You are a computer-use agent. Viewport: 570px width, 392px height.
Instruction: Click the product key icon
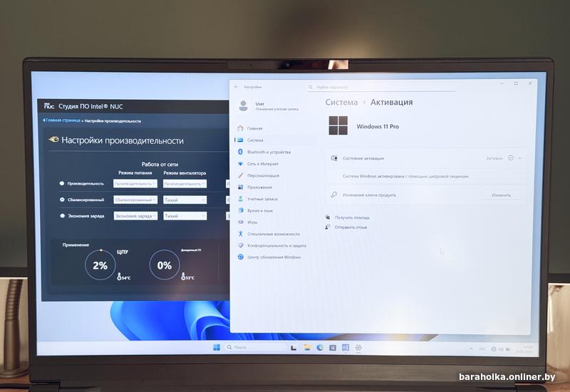(333, 195)
